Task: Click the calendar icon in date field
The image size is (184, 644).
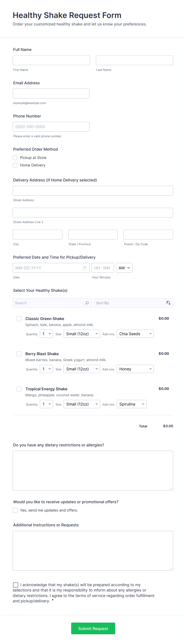Action: click(x=85, y=268)
